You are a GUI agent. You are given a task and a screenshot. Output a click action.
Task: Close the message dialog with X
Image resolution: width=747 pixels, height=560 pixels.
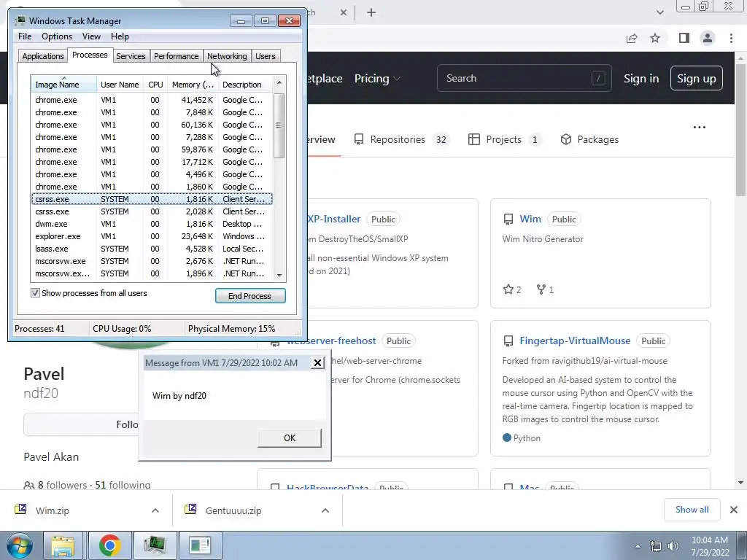(x=317, y=363)
